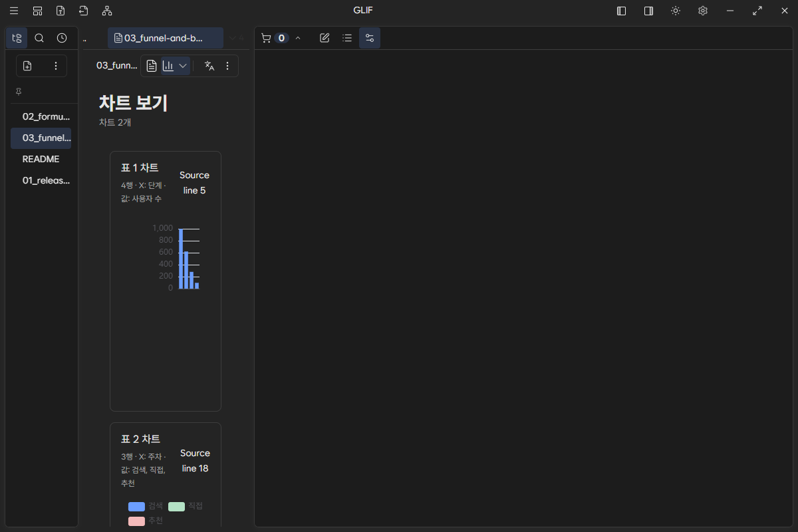This screenshot has height=532, width=798.
Task: Click the layout template icon in title bar
Action: click(x=37, y=11)
